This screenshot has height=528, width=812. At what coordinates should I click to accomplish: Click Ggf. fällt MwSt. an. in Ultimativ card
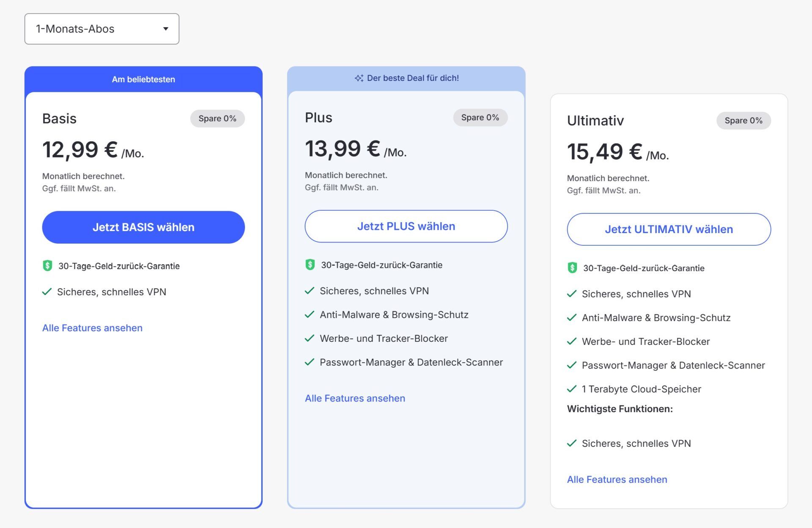pos(604,190)
